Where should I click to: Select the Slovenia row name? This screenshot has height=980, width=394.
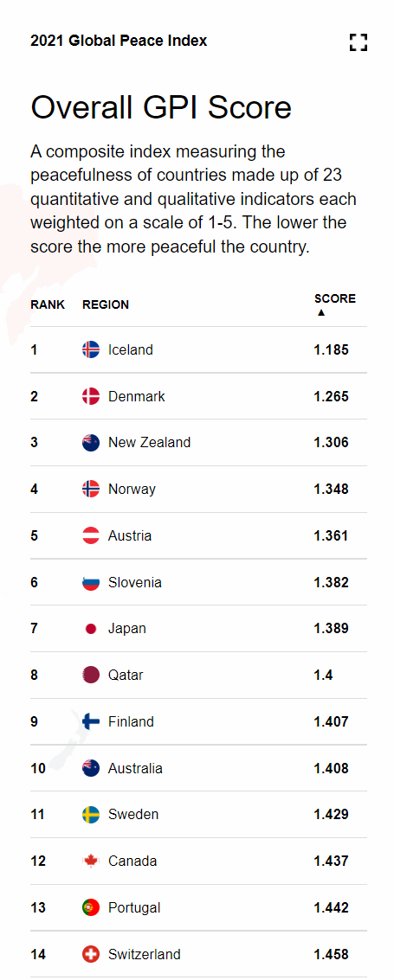[x=135, y=582]
